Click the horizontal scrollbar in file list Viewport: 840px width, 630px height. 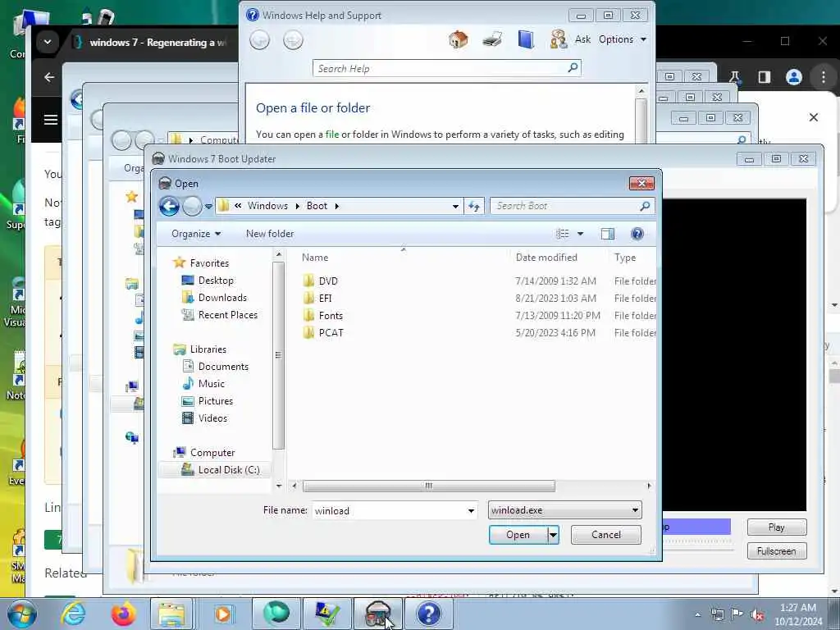click(x=428, y=486)
